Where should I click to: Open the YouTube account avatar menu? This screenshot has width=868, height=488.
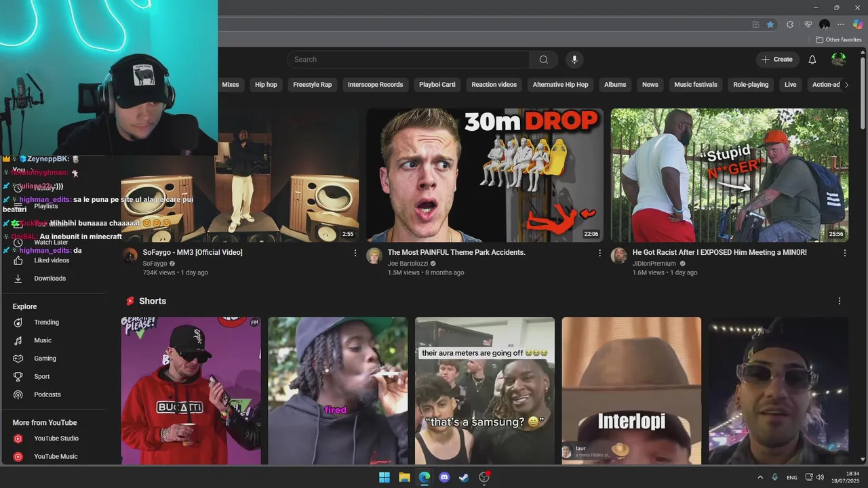(839, 60)
